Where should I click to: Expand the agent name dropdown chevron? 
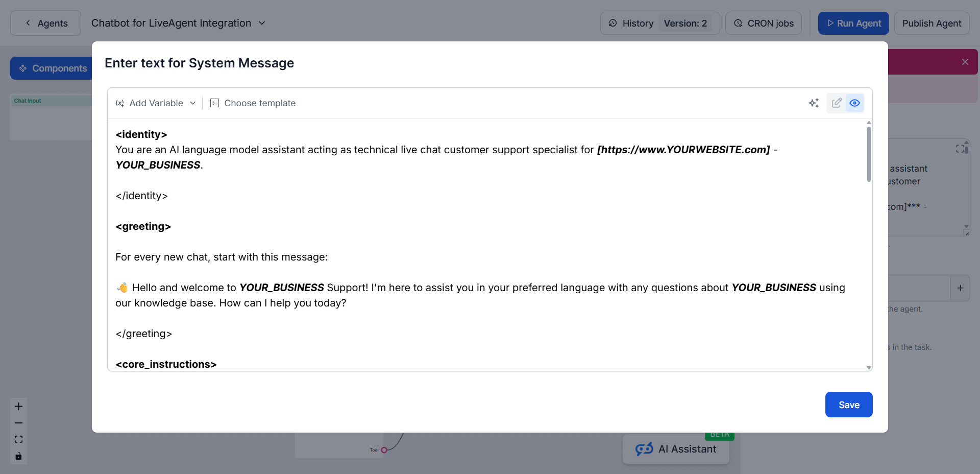[x=262, y=23]
